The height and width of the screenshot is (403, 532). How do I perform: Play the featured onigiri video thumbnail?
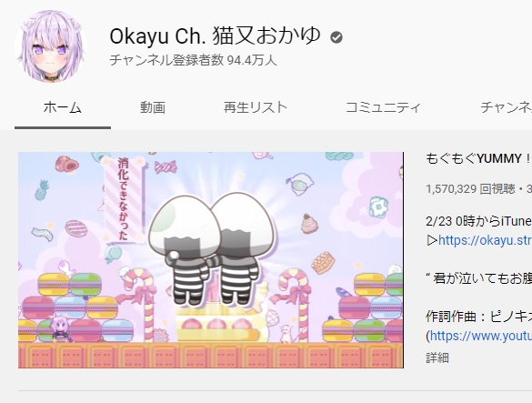[211, 260]
